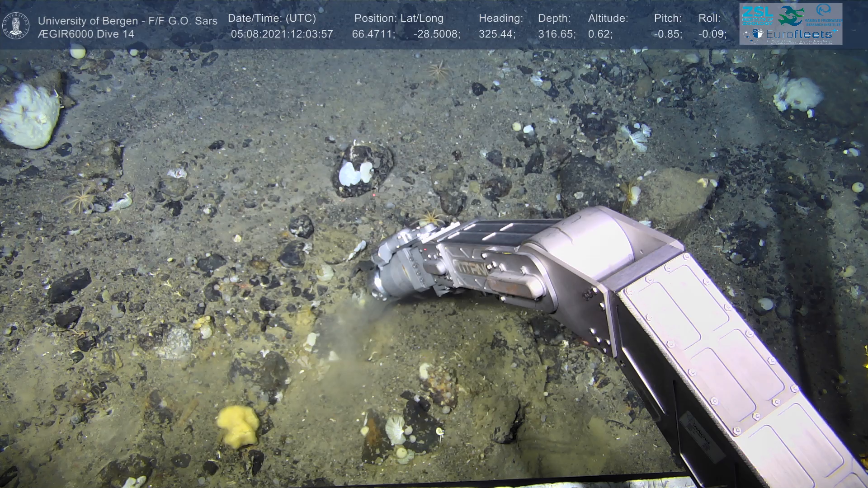Viewport: 868px width, 488px height.
Task: Select the timestamp value 05:08:2021:12:03:57
Action: click(282, 34)
